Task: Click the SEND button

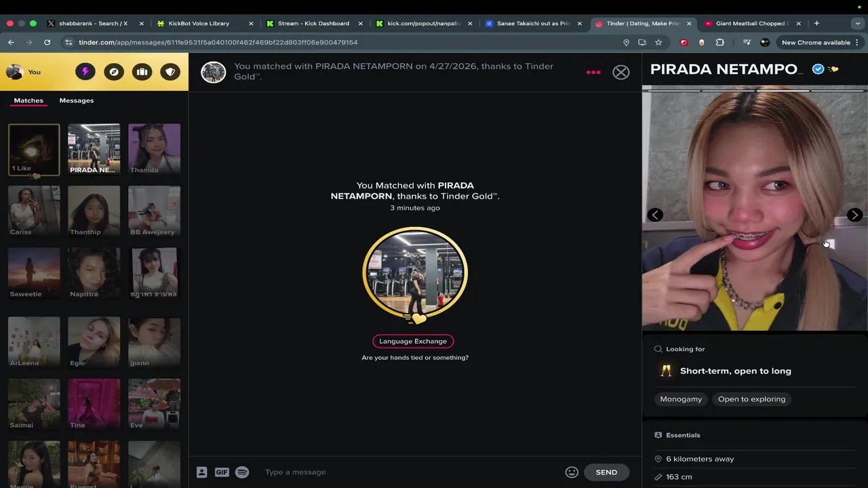Action: click(x=606, y=472)
